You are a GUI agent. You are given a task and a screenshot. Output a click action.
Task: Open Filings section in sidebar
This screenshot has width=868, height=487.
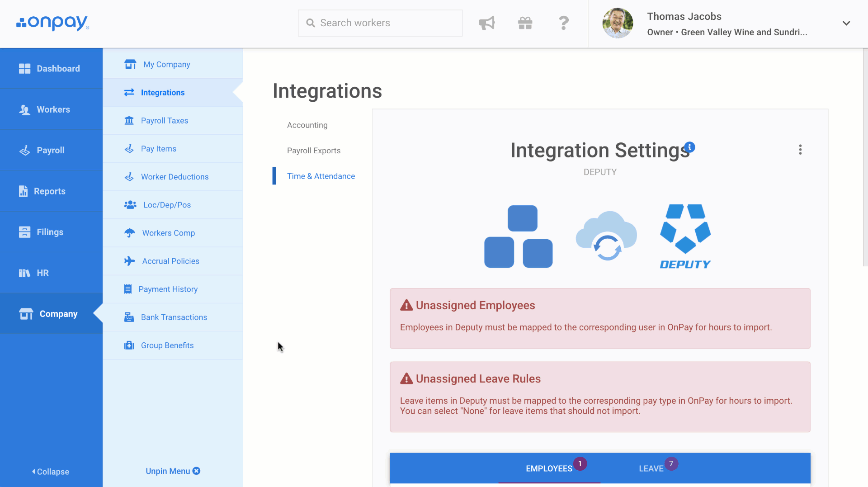(51, 232)
